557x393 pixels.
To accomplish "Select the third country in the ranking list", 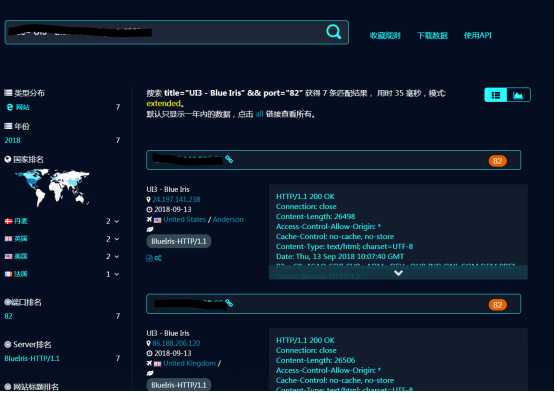I will pos(21,256).
